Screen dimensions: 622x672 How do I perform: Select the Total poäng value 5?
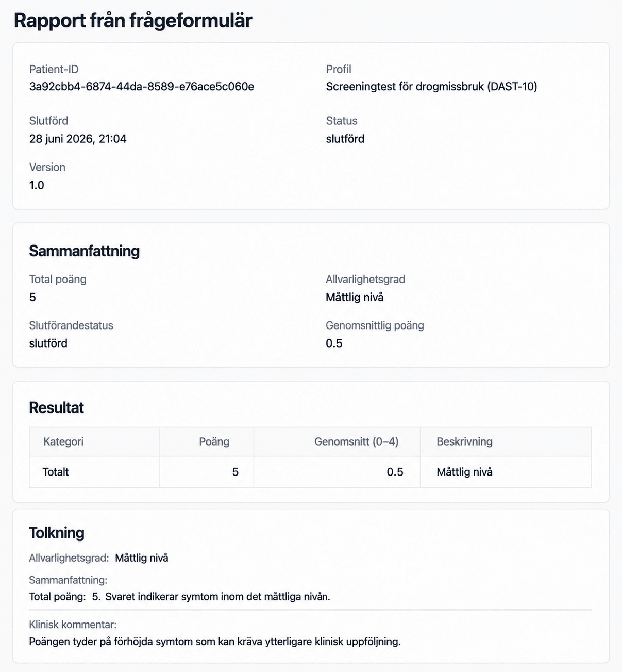coord(32,297)
